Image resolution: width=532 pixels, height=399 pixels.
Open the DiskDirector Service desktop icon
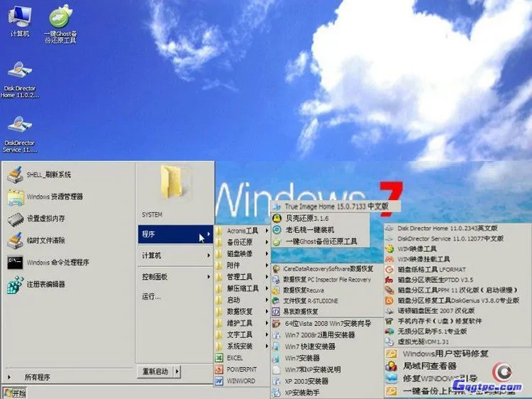coord(20,134)
